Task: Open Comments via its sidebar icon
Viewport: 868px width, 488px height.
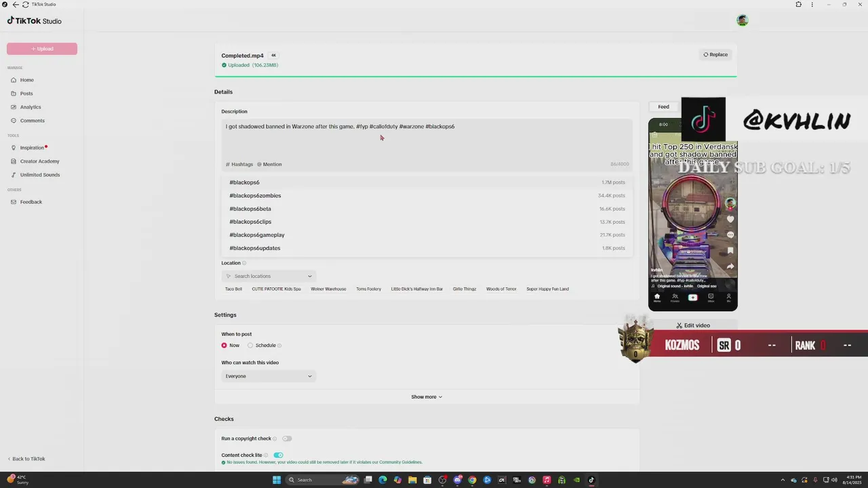Action: [x=14, y=121]
